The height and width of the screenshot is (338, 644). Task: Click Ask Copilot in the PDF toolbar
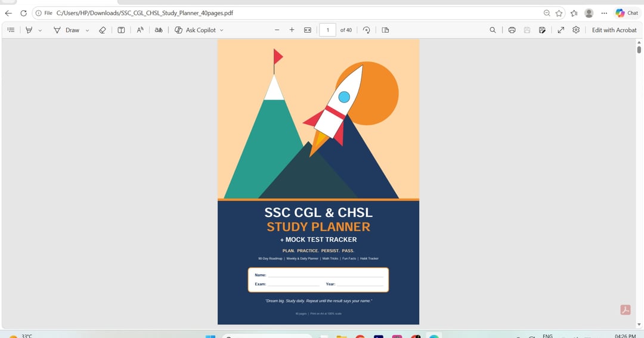(196, 30)
